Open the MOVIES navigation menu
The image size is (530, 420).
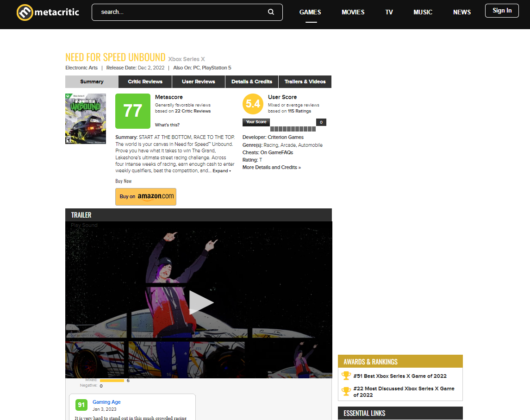tap(353, 12)
